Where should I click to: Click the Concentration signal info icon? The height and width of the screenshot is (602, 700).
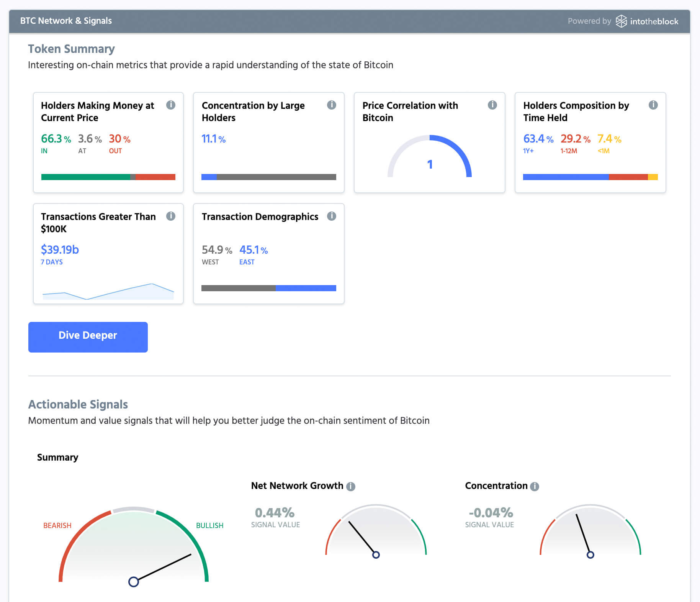pos(534,486)
